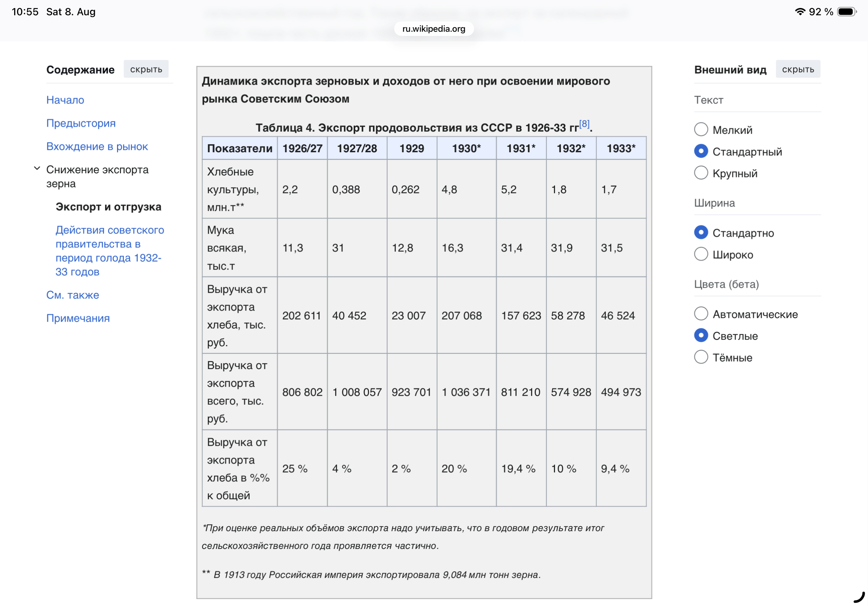Hide the Содержание sidebar with скрыть
Image resolution: width=868 pixels, height=606 pixels.
(146, 69)
